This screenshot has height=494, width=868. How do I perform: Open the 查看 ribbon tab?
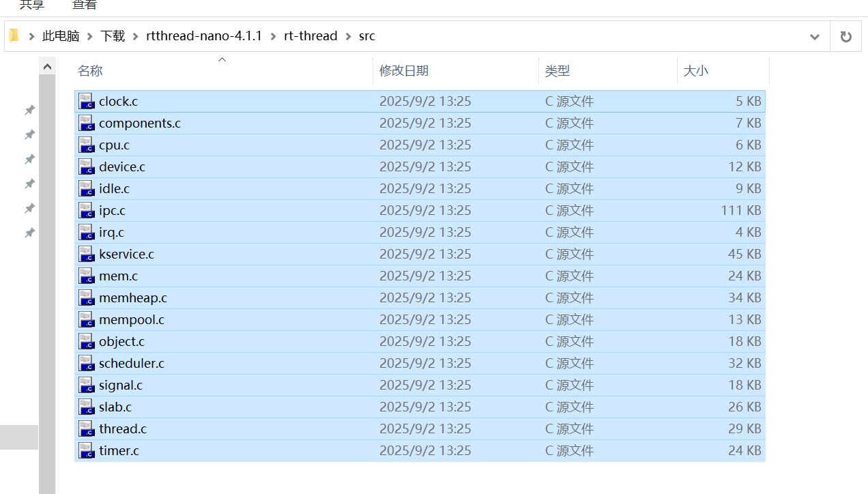click(85, 5)
